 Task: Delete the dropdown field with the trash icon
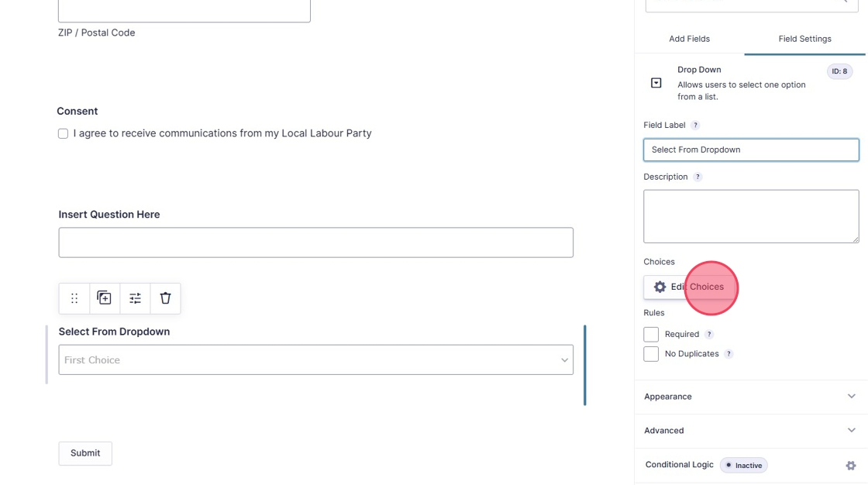pos(165,298)
